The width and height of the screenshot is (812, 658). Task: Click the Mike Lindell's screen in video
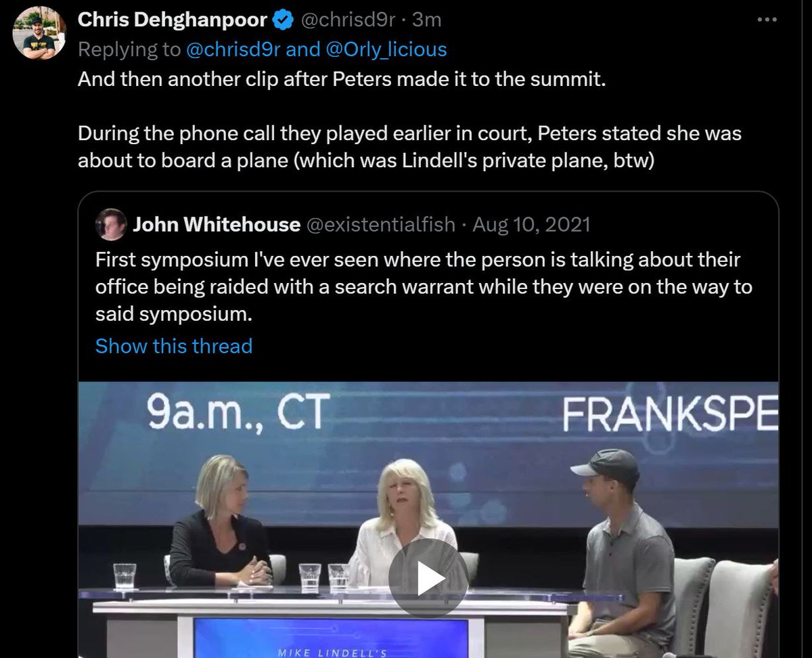(332, 638)
